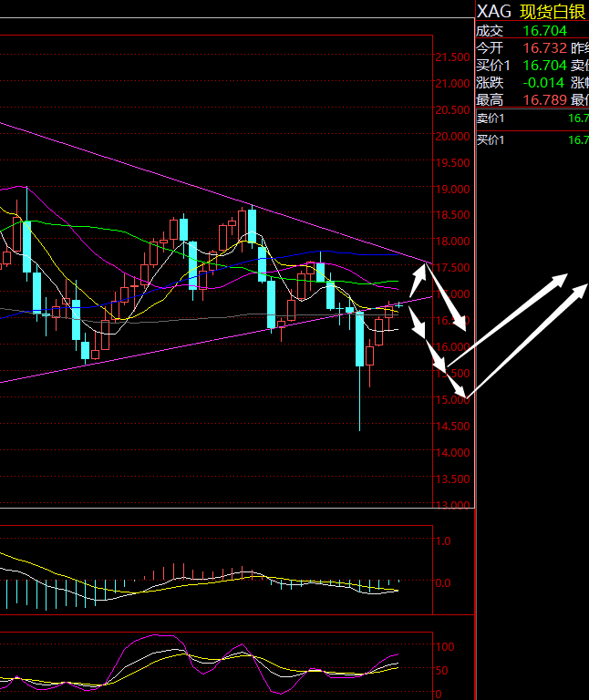Click the 16.704 value beside 成交
Image resolution: width=589 pixels, height=700 pixels.
coord(545,31)
